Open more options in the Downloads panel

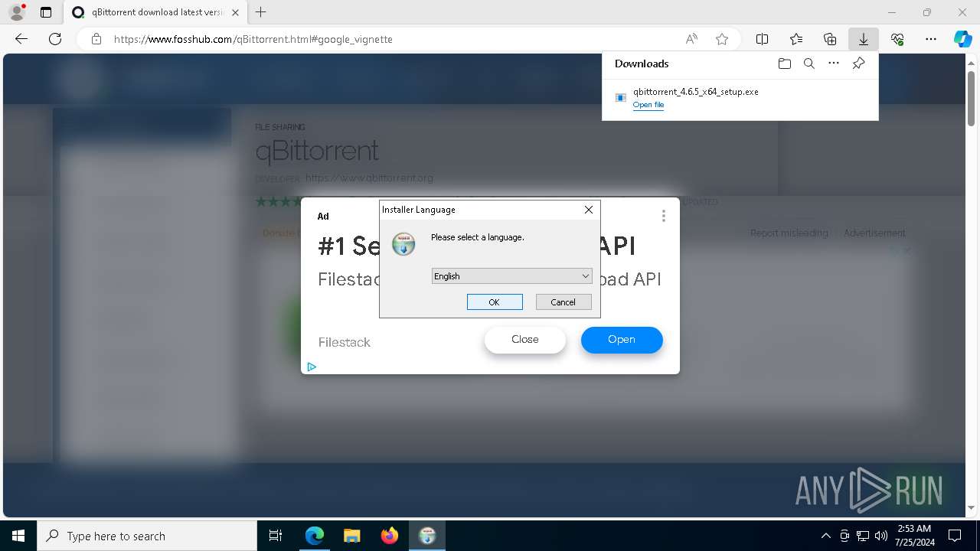pyautogui.click(x=834, y=64)
